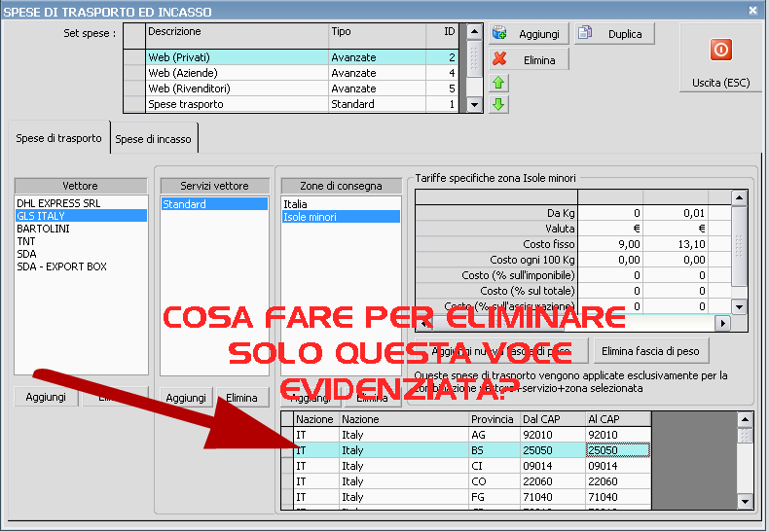This screenshot has height=532, width=769.
Task: Click Al CAP cell 25050 in BS row
Action: pos(618,450)
